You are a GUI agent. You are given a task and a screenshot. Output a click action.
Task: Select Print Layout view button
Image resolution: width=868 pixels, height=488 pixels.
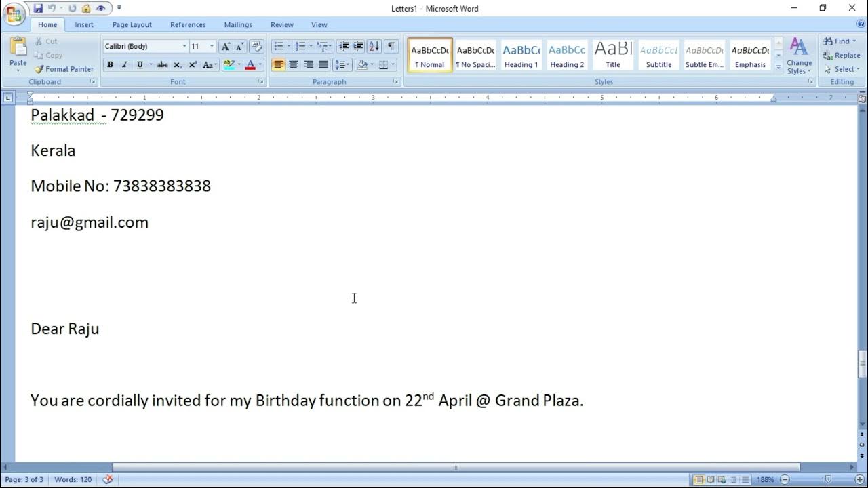click(x=699, y=480)
